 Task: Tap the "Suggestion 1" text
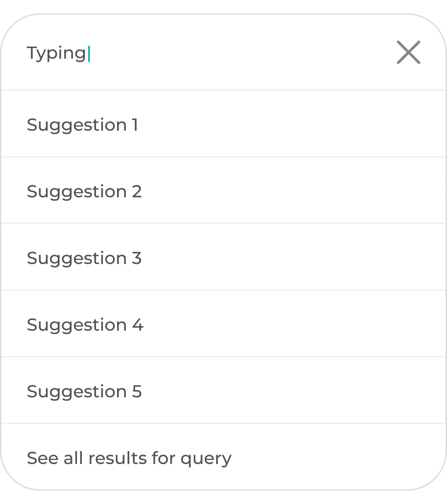pos(82,125)
